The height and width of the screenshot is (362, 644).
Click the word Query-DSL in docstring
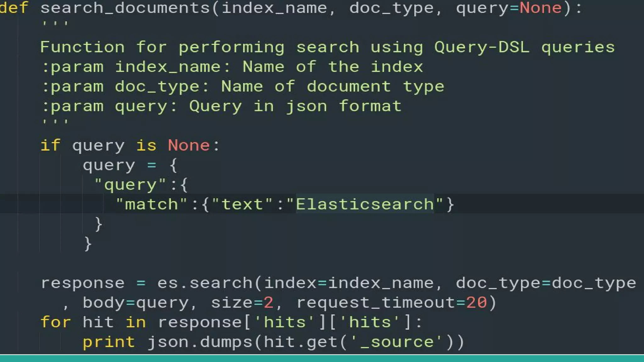482,47
